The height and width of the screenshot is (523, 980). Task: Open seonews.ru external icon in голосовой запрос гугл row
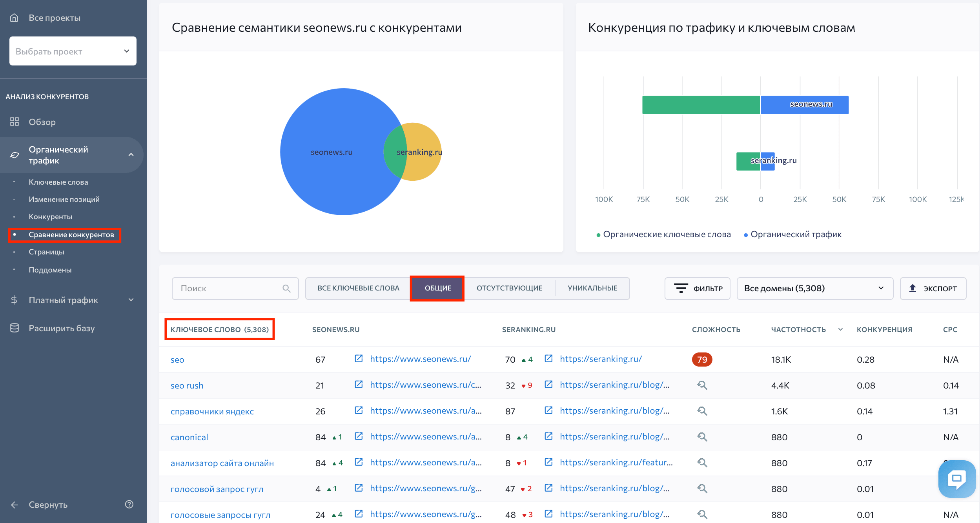[x=359, y=488]
